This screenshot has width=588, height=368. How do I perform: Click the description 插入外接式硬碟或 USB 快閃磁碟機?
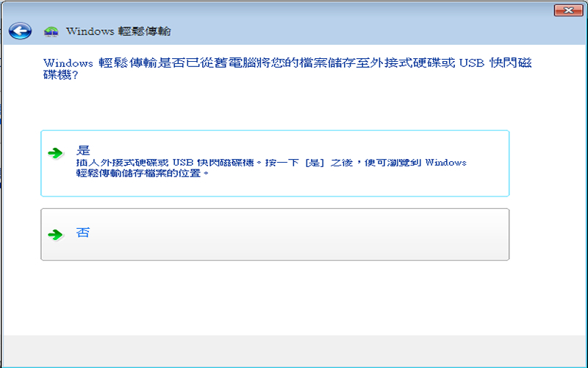point(271,168)
